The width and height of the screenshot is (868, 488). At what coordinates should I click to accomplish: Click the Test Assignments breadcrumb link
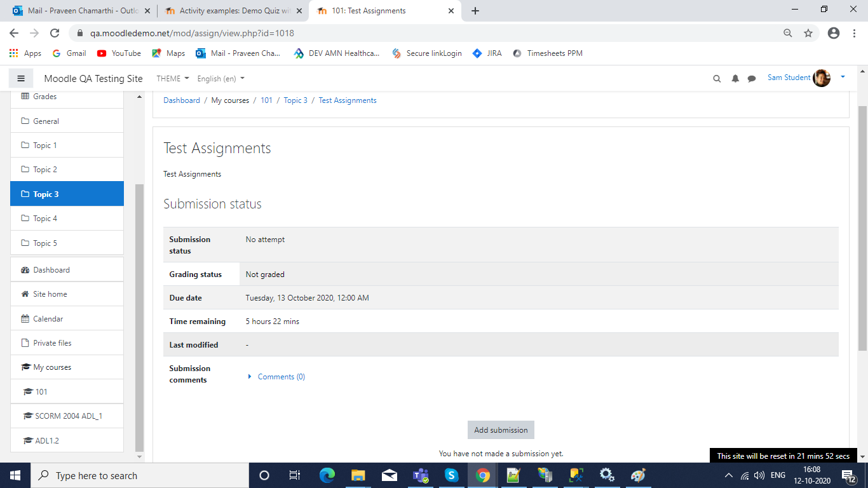[x=348, y=100]
